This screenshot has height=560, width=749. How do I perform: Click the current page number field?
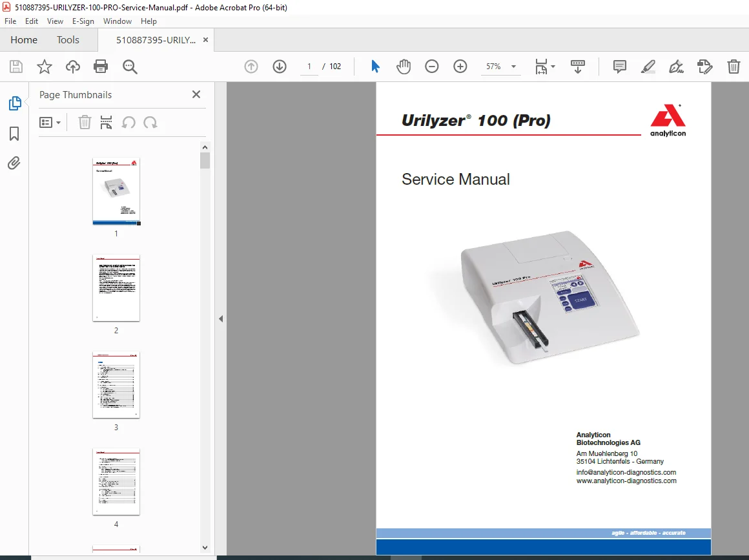click(x=309, y=67)
